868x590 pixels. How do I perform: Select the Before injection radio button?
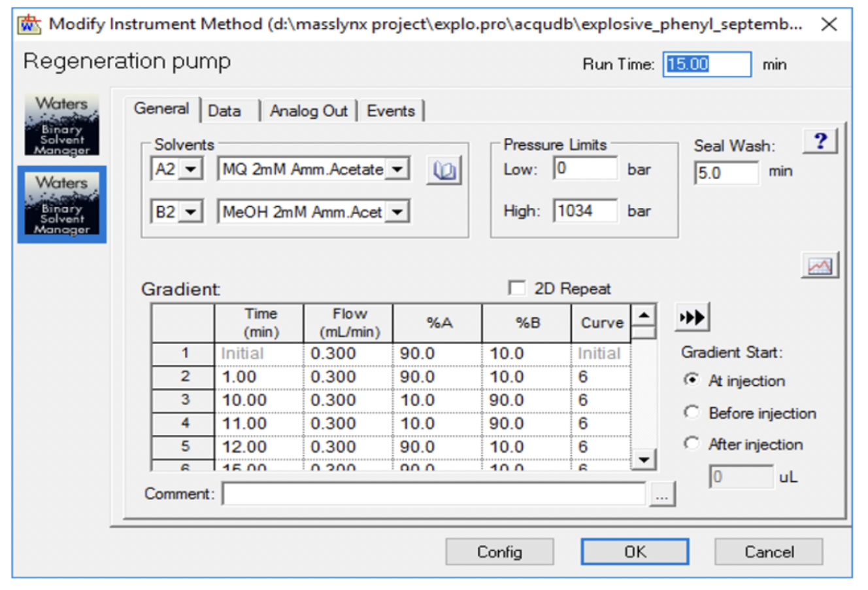coord(691,413)
